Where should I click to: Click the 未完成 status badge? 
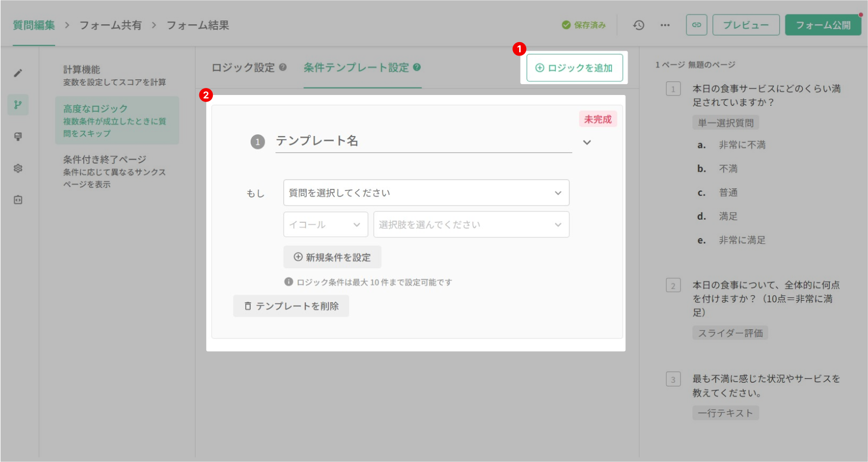coord(598,119)
